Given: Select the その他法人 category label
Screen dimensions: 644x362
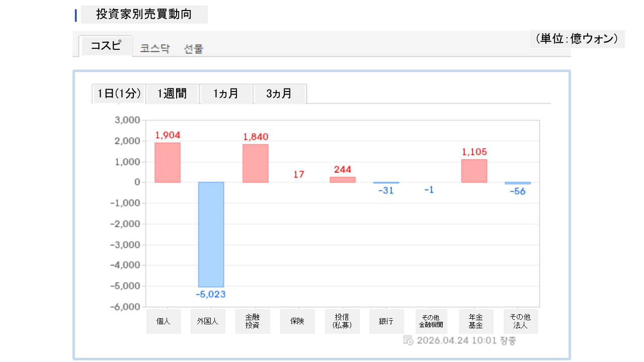Looking at the screenshot, I should [x=520, y=321].
